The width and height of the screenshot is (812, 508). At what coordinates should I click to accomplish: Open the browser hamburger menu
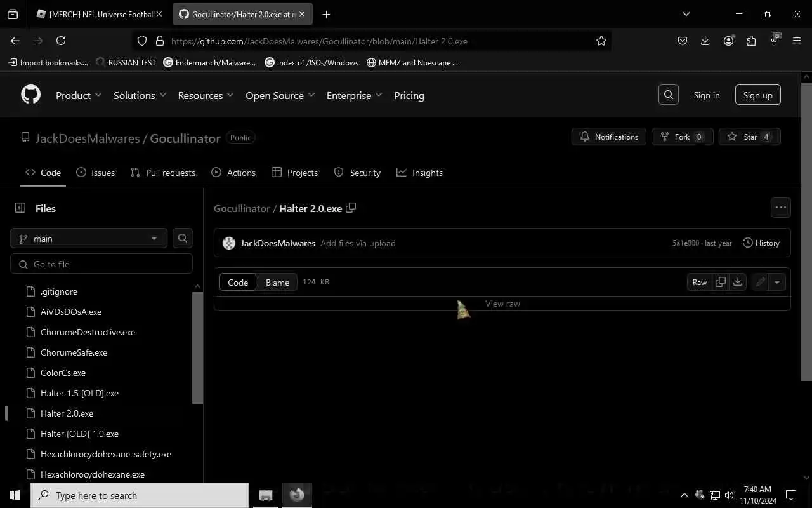point(797,41)
